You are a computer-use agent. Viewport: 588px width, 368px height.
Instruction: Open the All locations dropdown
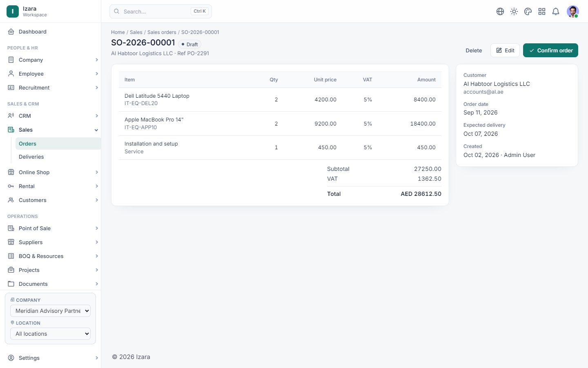pos(50,334)
